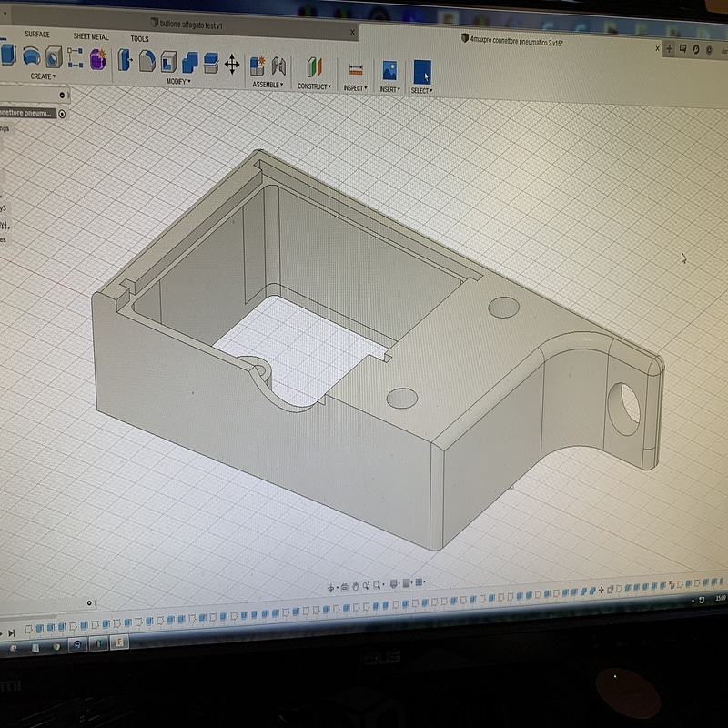Select the Rectangular Pattern tool icon
728x728 pixels.
[76, 58]
